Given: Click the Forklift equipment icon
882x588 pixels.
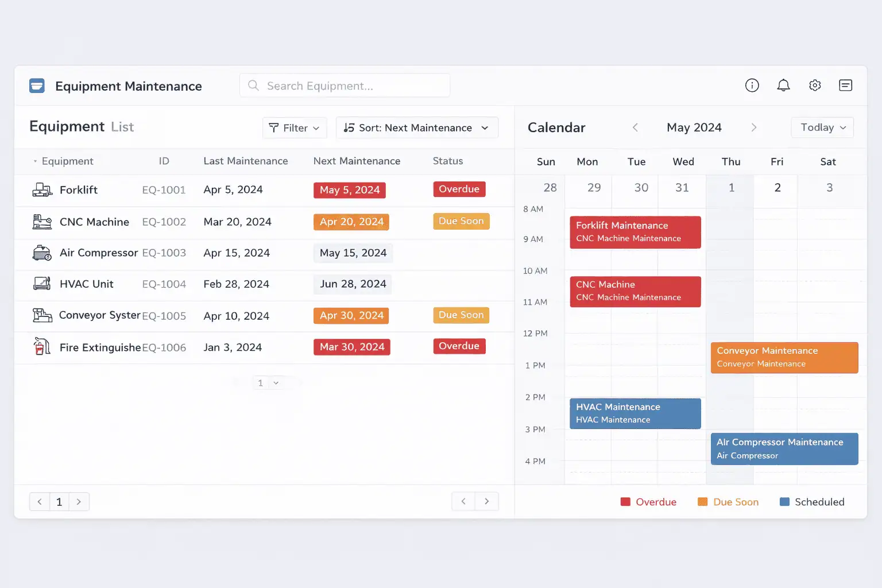Looking at the screenshot, I should (x=42, y=189).
